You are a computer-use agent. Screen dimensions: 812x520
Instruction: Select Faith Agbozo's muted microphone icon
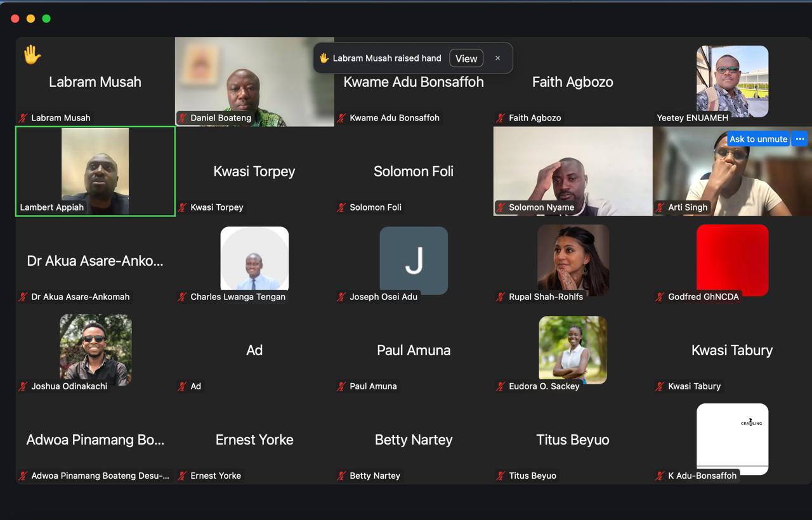501,118
